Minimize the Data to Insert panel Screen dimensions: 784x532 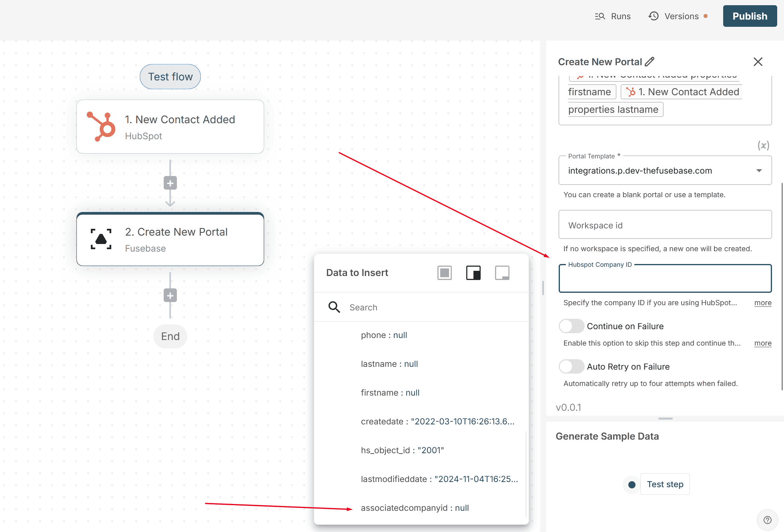click(x=502, y=273)
